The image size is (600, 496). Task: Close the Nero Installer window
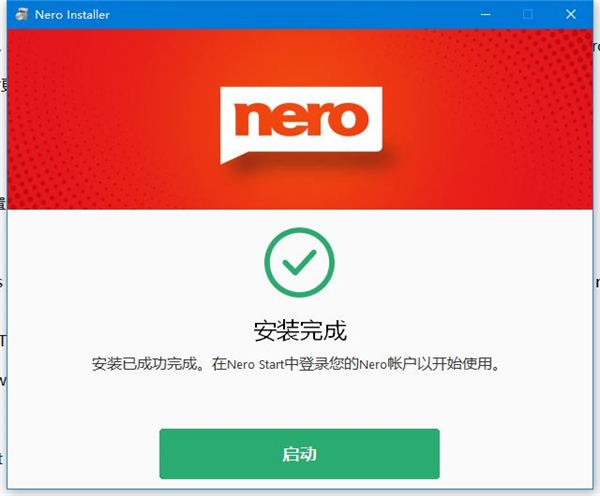(x=571, y=15)
